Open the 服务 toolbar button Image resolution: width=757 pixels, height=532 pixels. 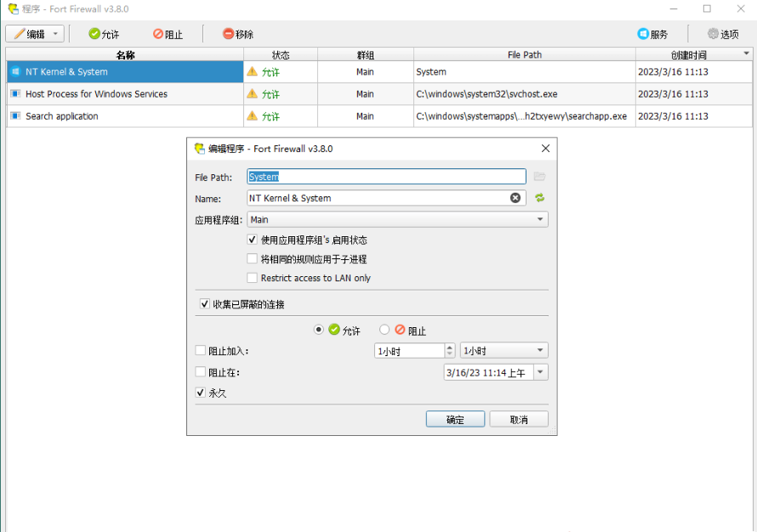(652, 34)
